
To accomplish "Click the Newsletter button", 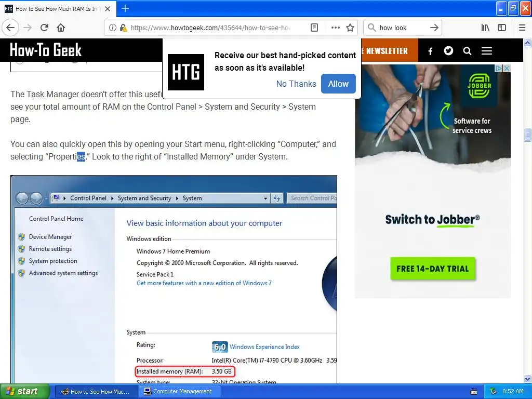I will click(x=390, y=51).
